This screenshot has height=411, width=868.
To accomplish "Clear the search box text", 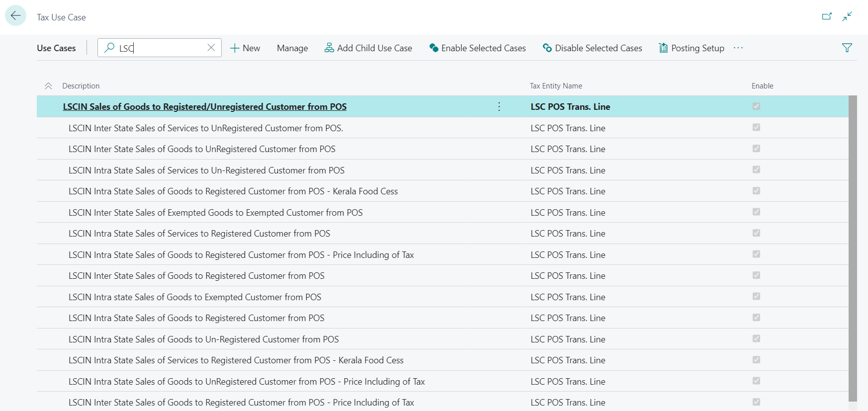I will point(211,48).
